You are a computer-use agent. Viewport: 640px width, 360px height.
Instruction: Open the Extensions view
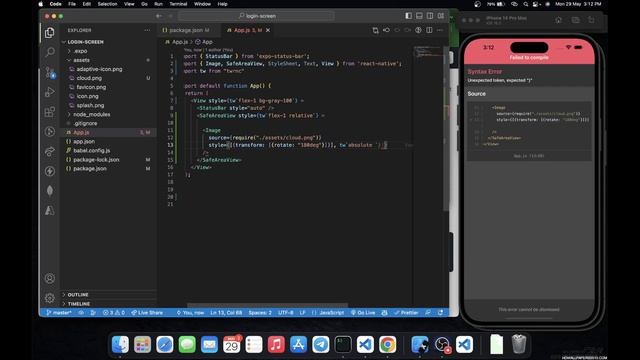click(50, 112)
